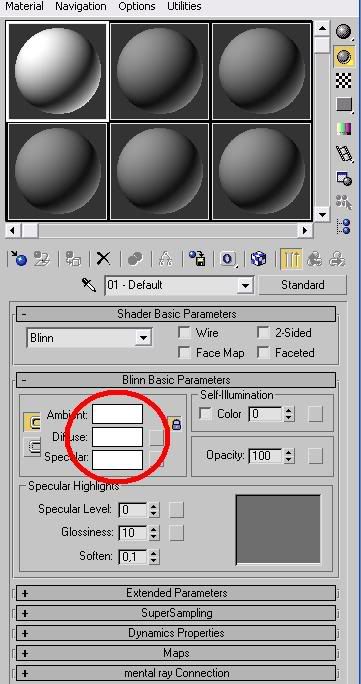This screenshot has height=684, width=361.
Task: Click the Glossiness value field
Action: 132,533
